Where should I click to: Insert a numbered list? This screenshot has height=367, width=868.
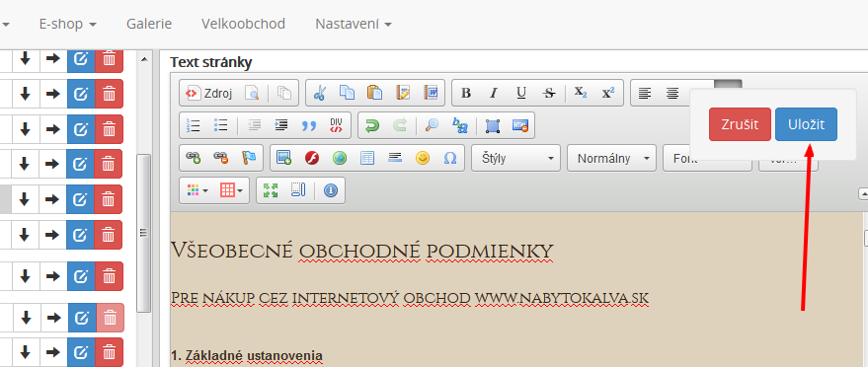(194, 125)
